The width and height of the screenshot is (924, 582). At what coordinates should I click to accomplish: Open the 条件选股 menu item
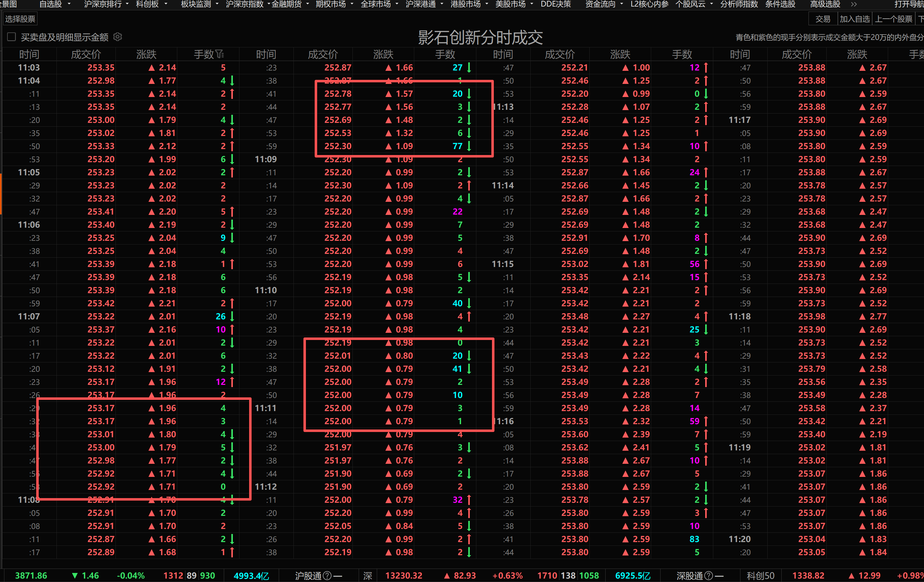click(780, 4)
